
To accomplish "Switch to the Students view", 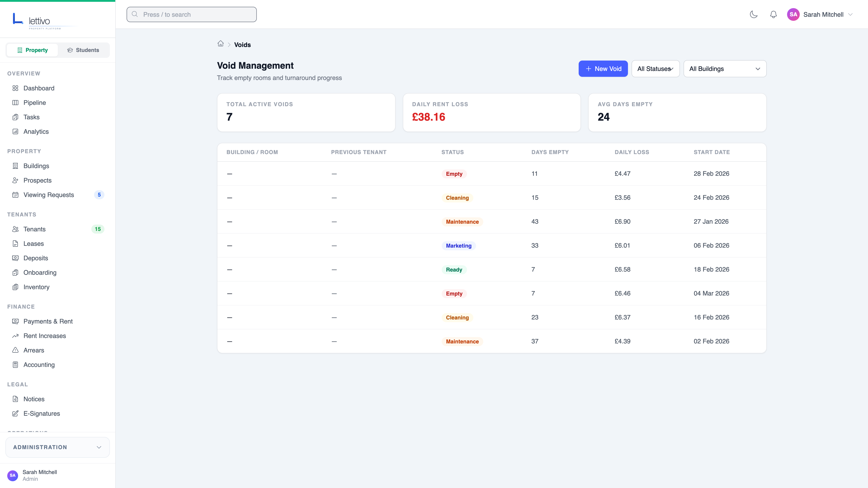I will pos(83,50).
